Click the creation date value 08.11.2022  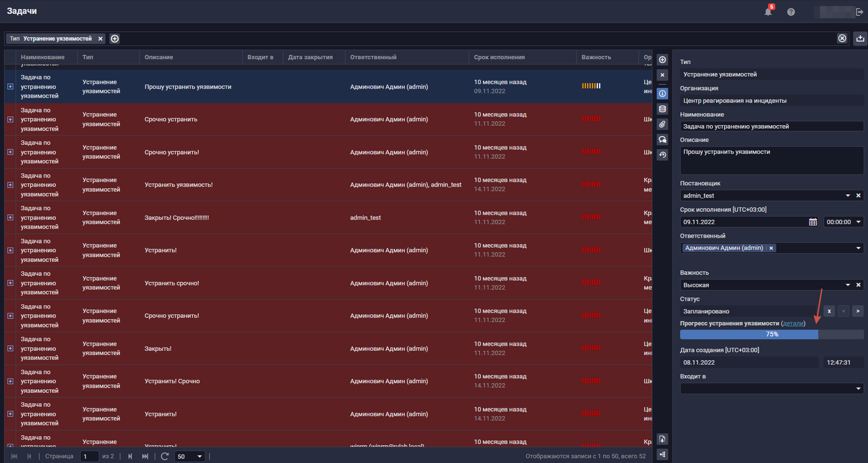click(749, 362)
